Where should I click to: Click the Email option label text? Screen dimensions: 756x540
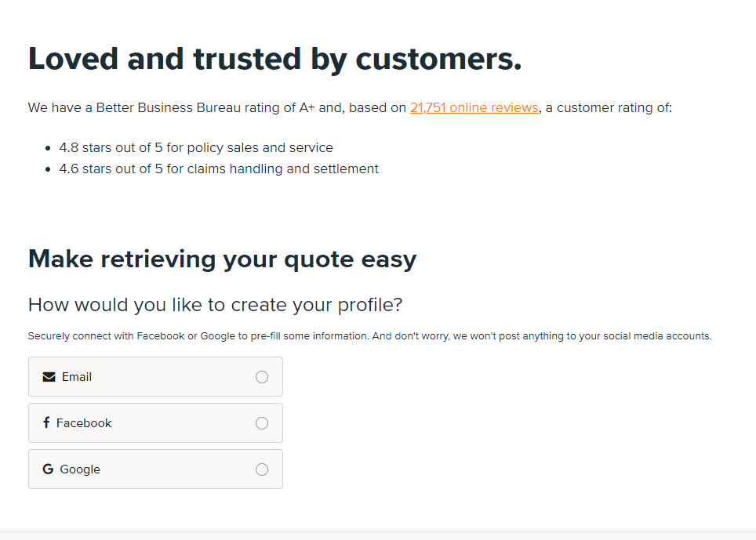77,377
